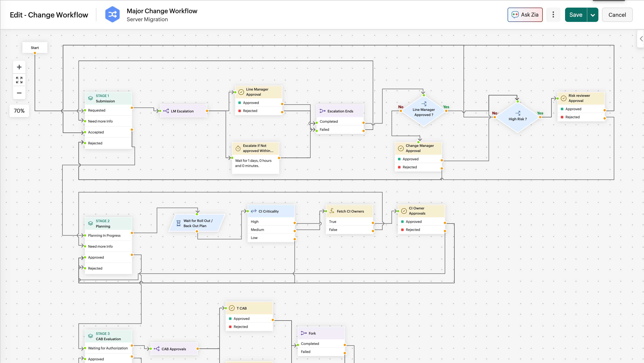Select the Accepted status in Stage 1
The image size is (644, 363).
click(108, 132)
